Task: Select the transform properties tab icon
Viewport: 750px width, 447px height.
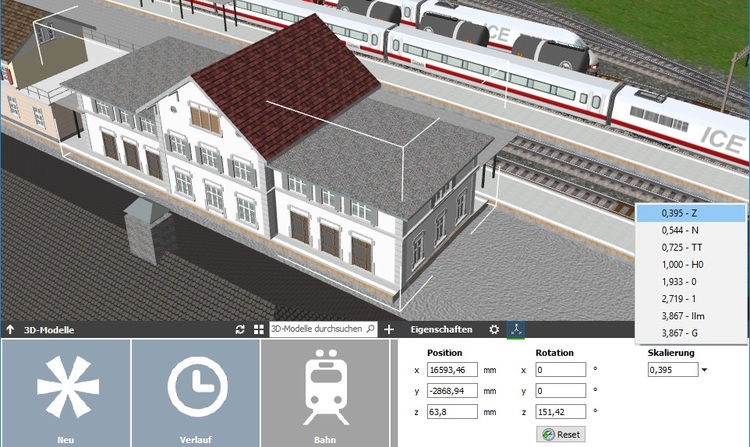Action: tap(516, 329)
